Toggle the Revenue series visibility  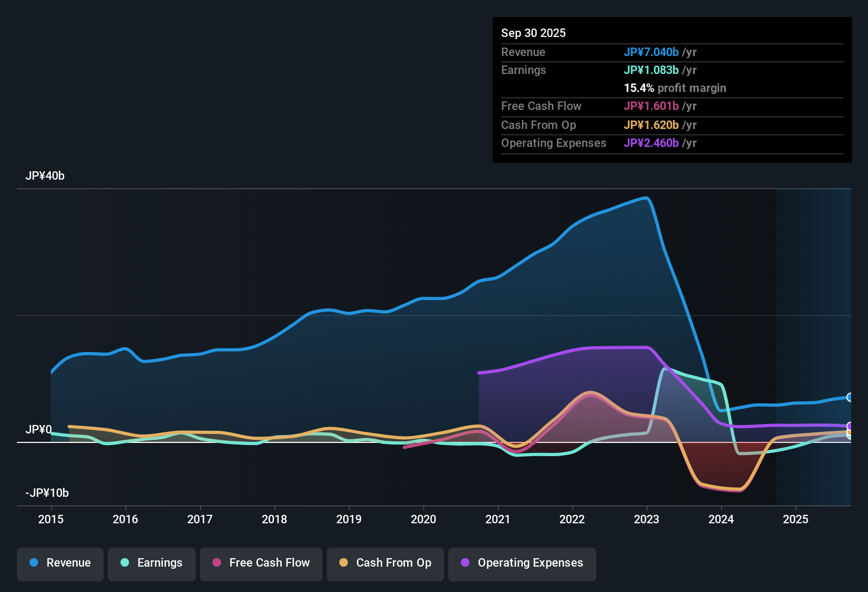60,563
